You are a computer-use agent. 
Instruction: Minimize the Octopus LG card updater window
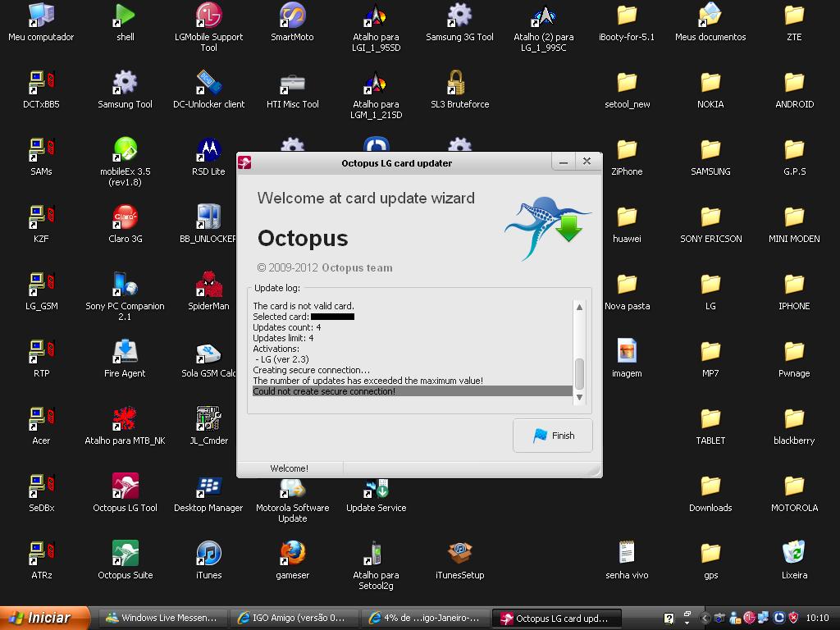click(563, 162)
